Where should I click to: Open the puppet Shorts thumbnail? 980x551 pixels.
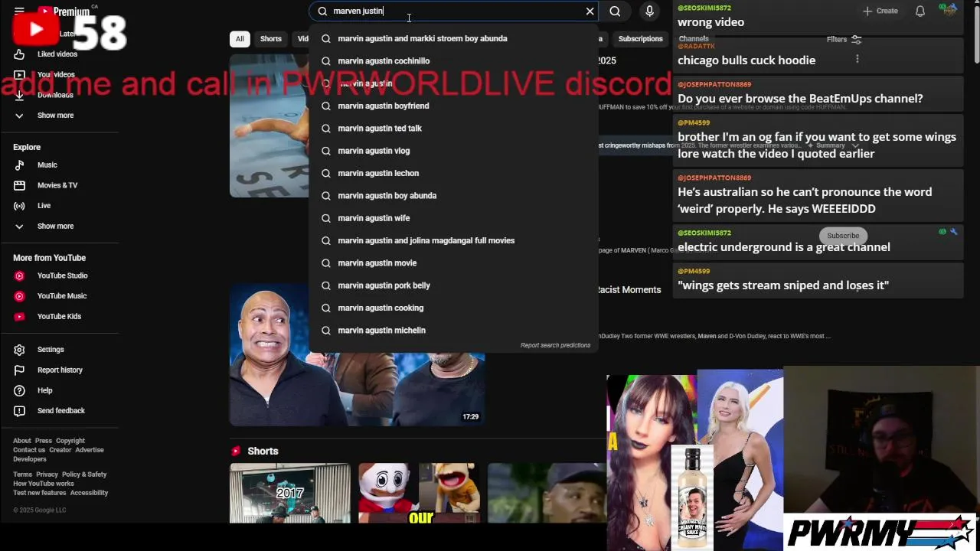(420, 494)
